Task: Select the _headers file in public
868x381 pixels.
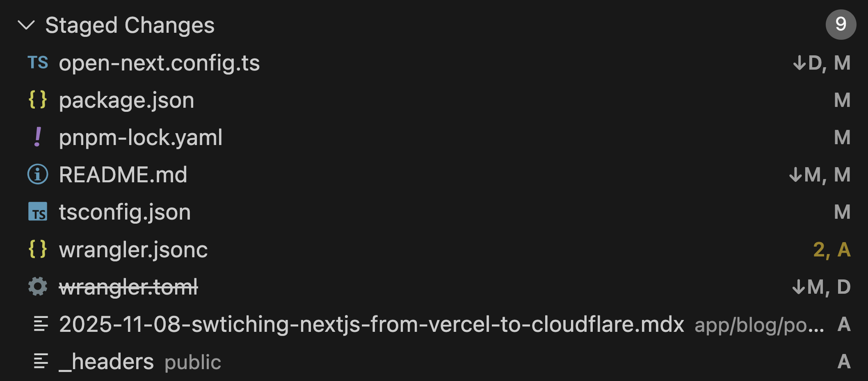Action: [106, 362]
